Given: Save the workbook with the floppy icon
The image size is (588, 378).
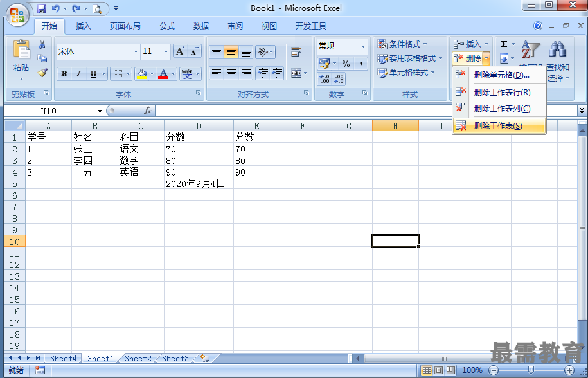Looking at the screenshot, I should pos(42,8).
